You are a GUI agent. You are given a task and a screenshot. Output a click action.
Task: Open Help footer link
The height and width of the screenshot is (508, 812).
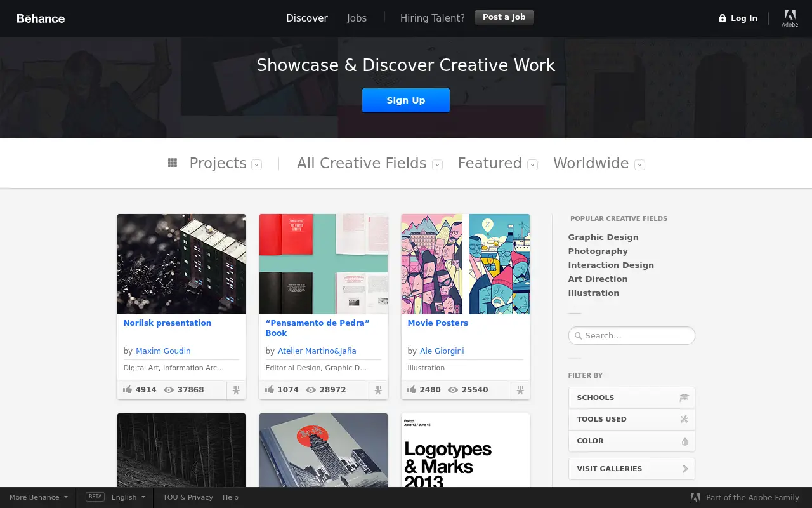pyautogui.click(x=230, y=497)
